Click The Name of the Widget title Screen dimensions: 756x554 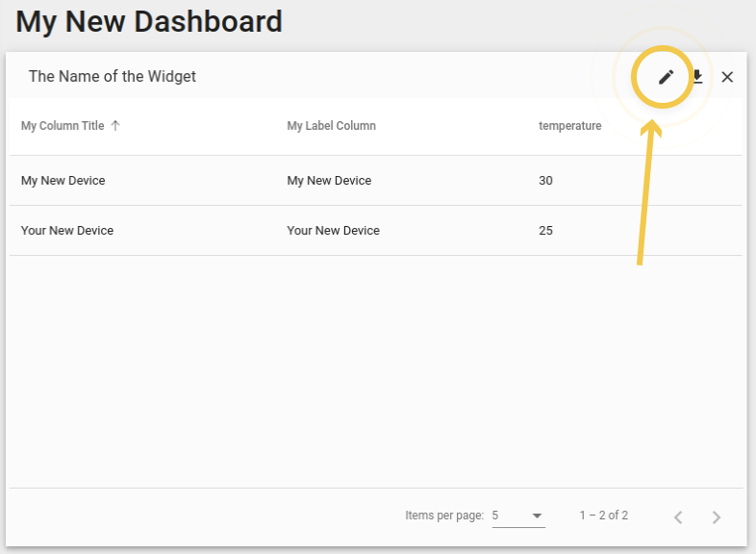point(113,76)
